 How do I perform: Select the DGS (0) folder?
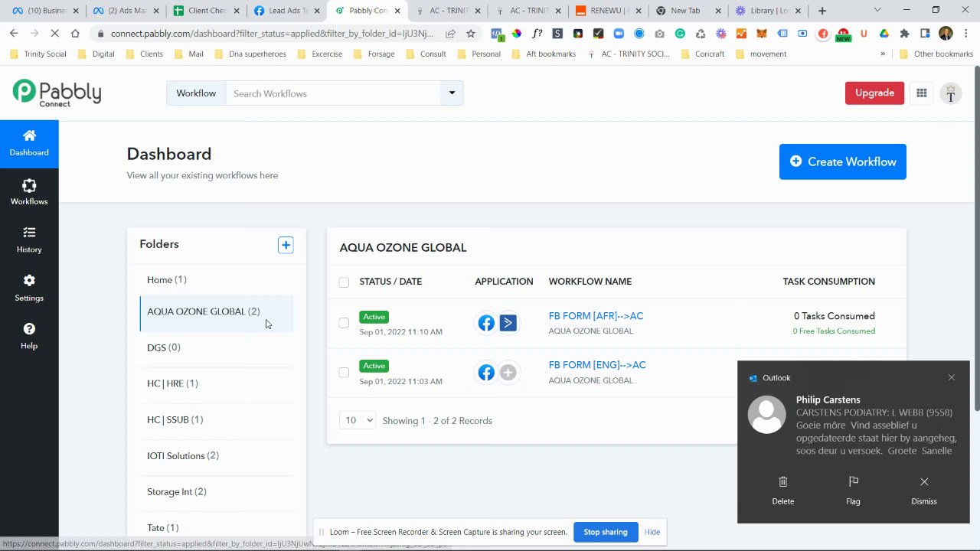pyautogui.click(x=217, y=347)
